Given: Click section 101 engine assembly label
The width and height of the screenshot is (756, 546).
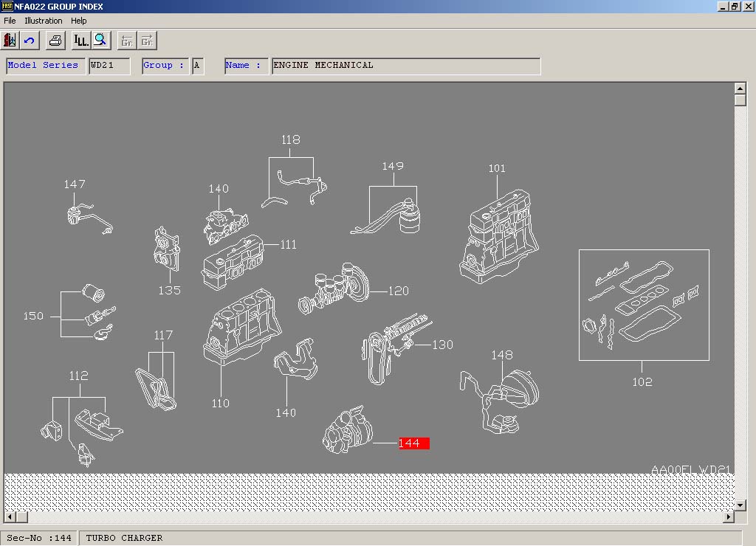Looking at the screenshot, I should click(497, 168).
